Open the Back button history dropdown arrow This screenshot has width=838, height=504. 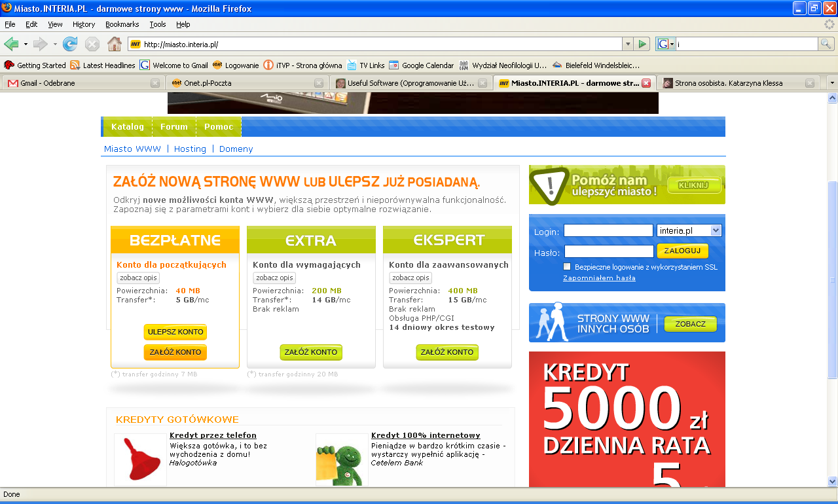(x=26, y=45)
